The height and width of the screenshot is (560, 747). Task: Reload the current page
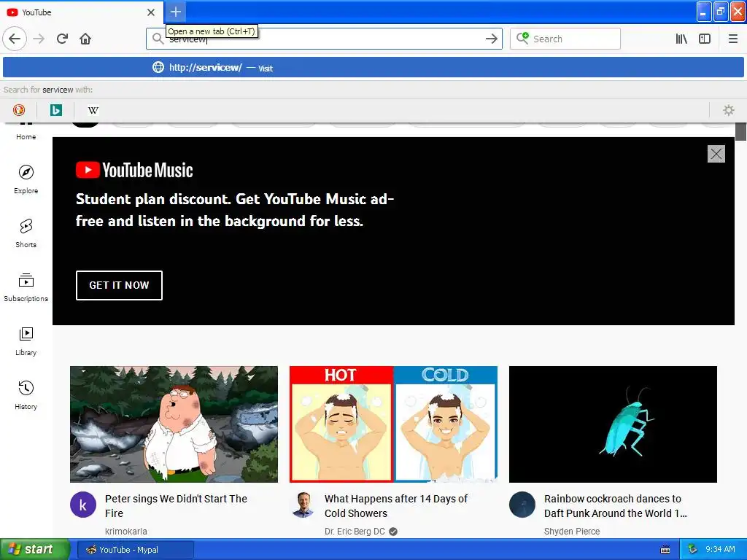pos(63,39)
